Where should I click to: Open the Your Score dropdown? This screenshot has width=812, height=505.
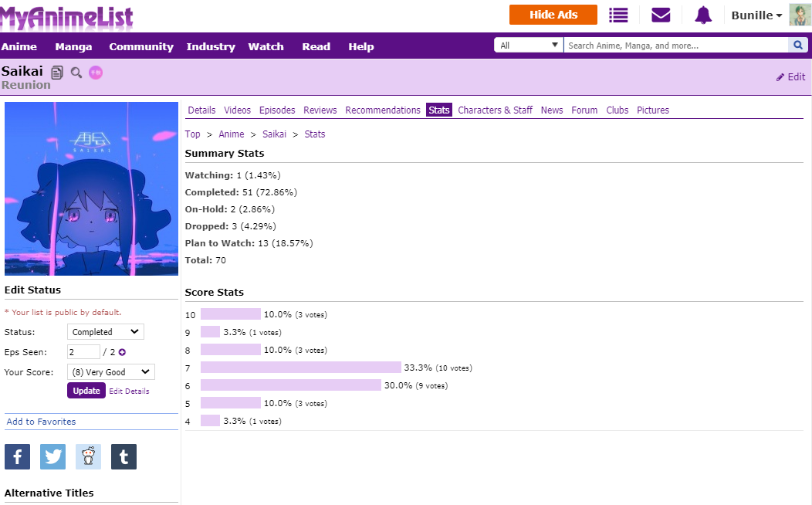[x=110, y=372]
